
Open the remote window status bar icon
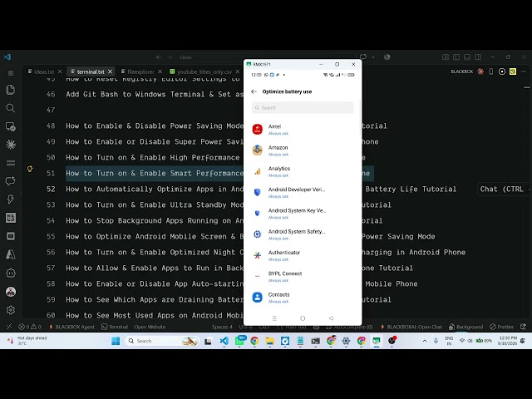tap(9, 327)
